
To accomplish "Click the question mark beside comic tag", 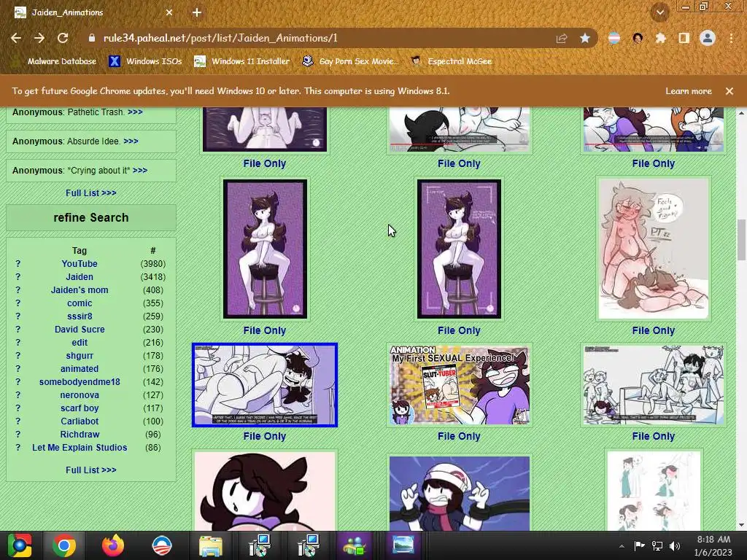I will (18, 303).
